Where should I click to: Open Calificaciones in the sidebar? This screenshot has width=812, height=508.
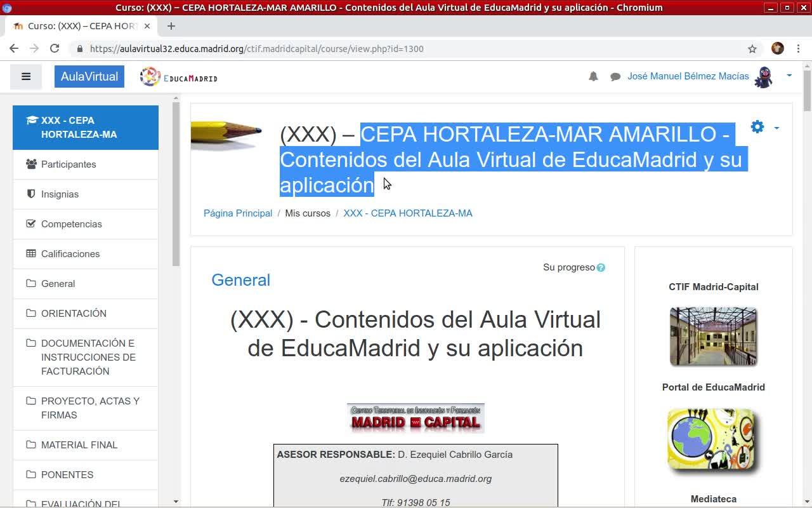pos(86,254)
